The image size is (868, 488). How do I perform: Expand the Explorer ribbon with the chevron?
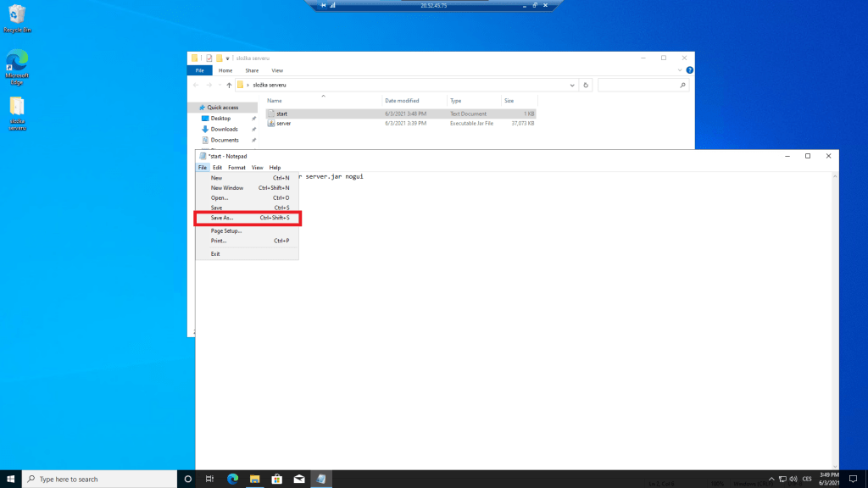pyautogui.click(x=680, y=70)
